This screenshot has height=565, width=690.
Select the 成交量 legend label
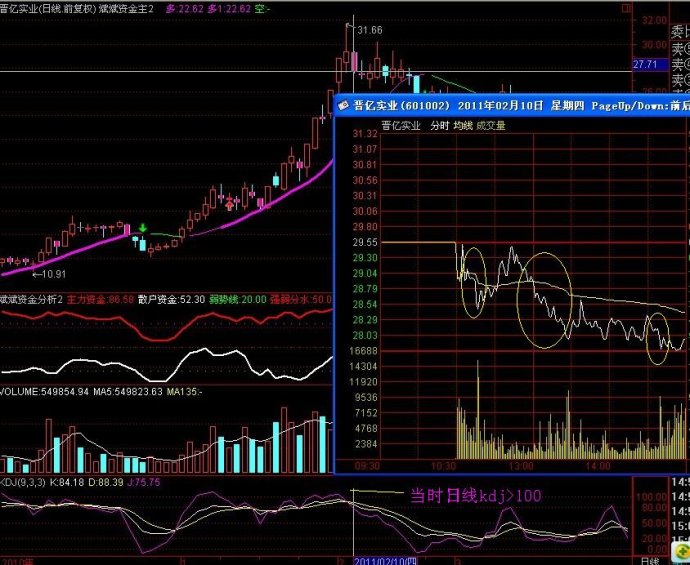tap(491, 126)
